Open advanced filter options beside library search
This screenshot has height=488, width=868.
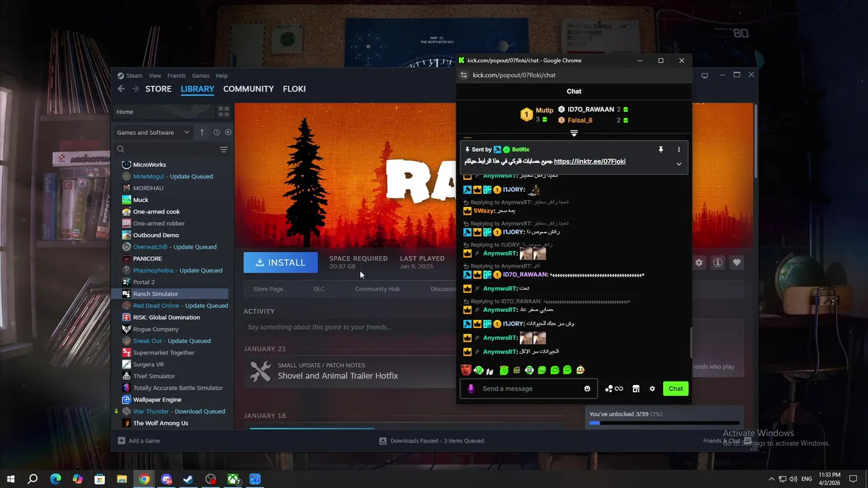pyautogui.click(x=223, y=149)
